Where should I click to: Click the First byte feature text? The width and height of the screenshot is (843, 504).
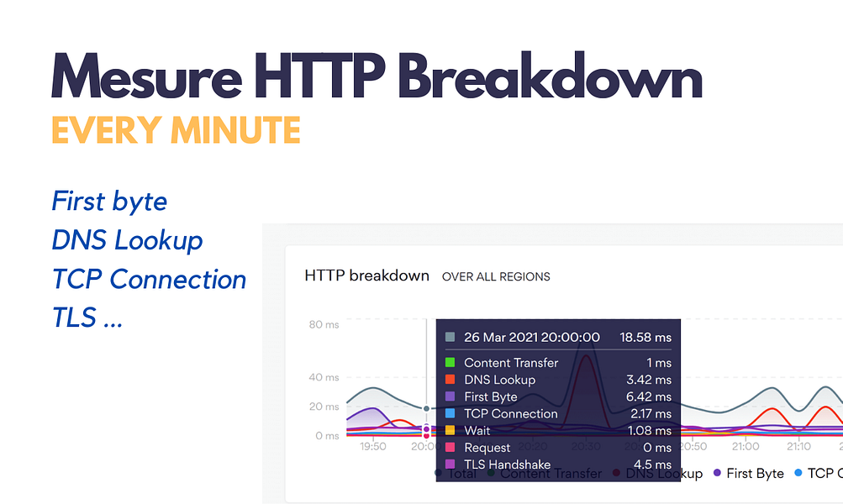pos(109,202)
